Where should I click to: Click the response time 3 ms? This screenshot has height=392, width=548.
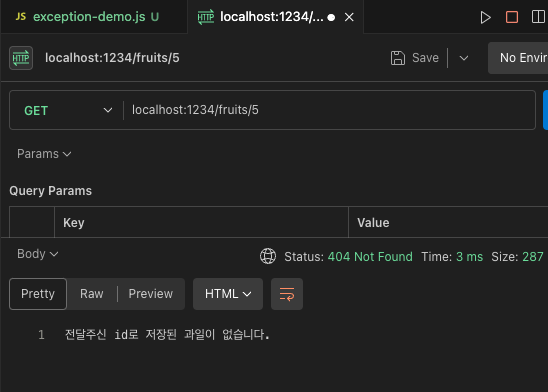[469, 257]
